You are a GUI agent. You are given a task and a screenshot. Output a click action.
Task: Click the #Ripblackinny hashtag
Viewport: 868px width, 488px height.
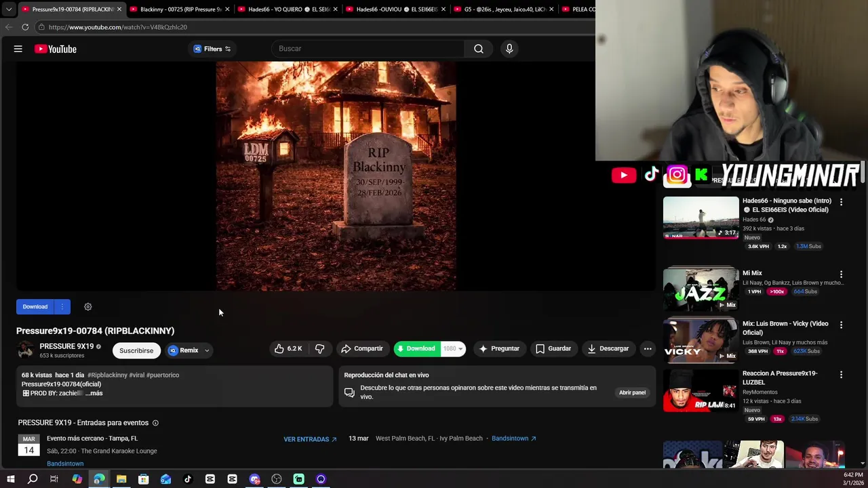pyautogui.click(x=107, y=375)
